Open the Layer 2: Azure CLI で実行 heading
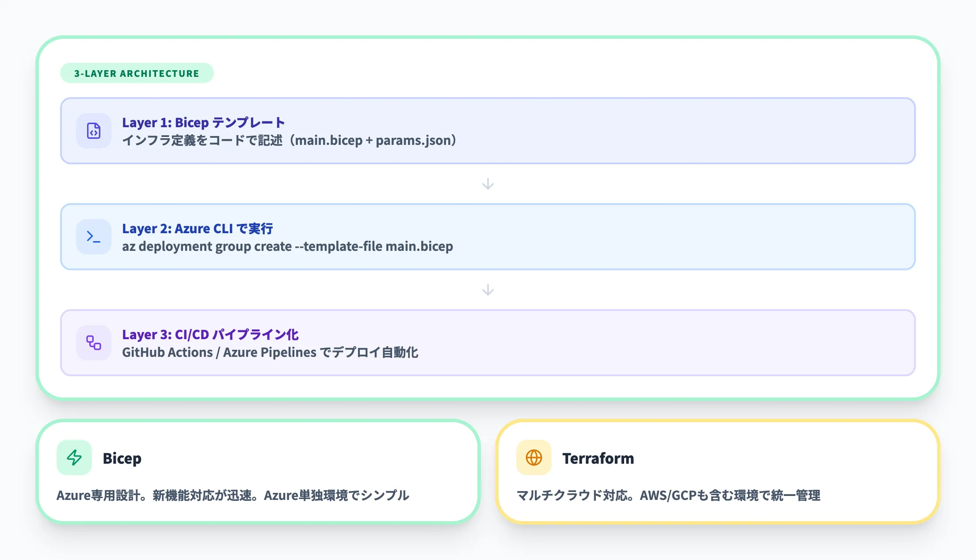The image size is (976, 560). coord(198,229)
